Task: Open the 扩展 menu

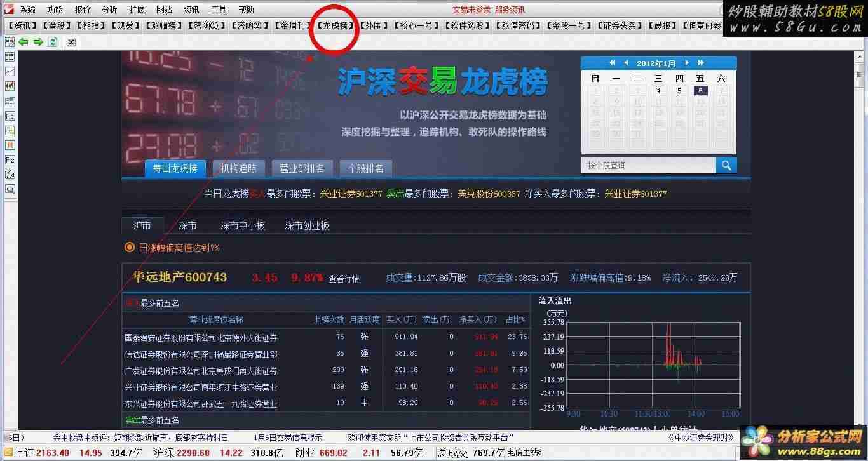Action: [137, 10]
